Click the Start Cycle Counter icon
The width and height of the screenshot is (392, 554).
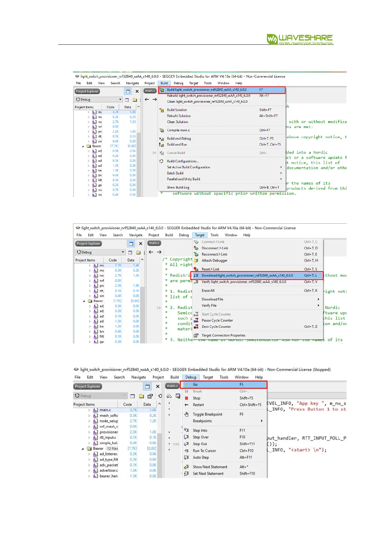point(196,315)
